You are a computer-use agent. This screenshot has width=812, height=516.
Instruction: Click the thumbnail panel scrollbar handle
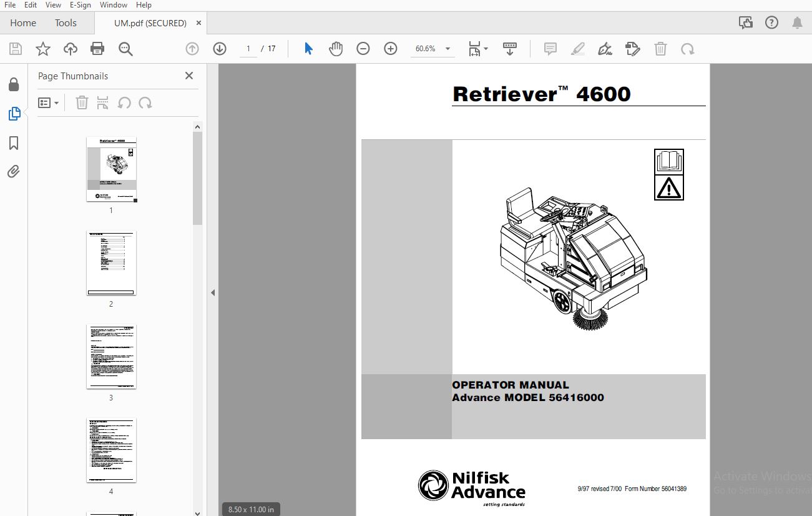(x=197, y=178)
